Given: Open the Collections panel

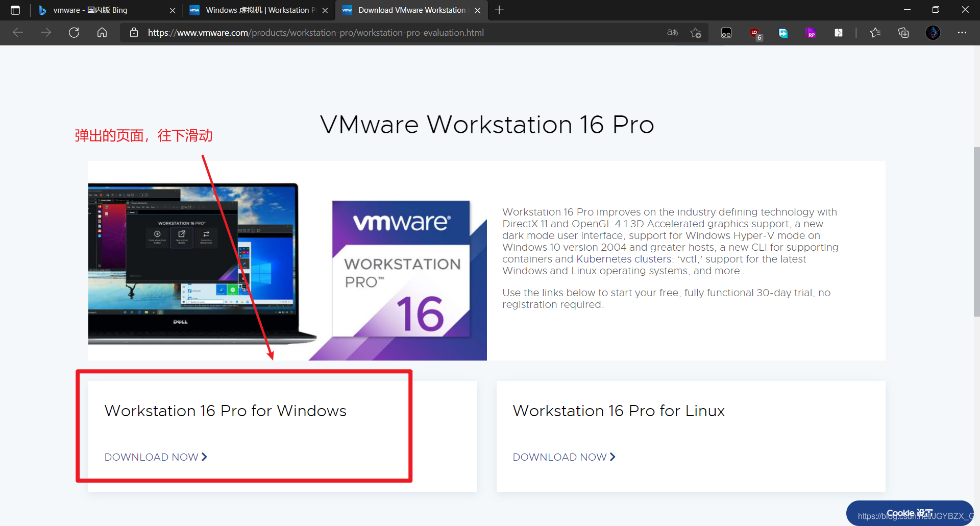Looking at the screenshot, I should point(903,33).
